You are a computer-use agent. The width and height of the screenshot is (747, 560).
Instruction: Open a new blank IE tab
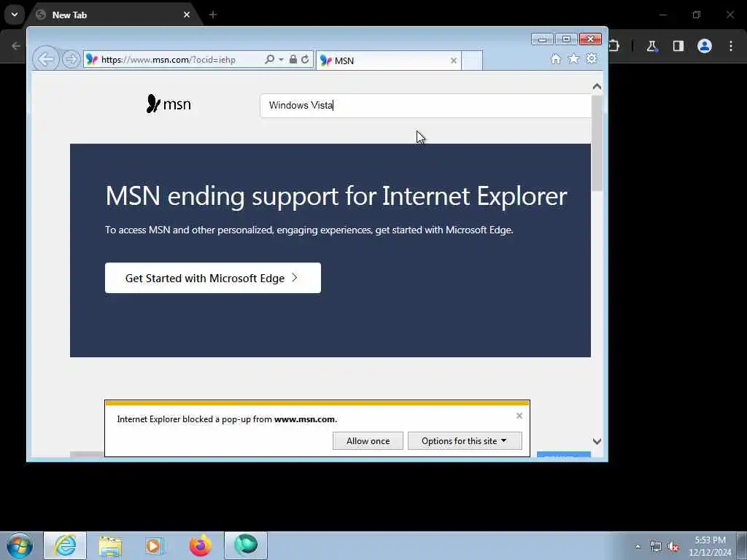pyautogui.click(x=472, y=61)
